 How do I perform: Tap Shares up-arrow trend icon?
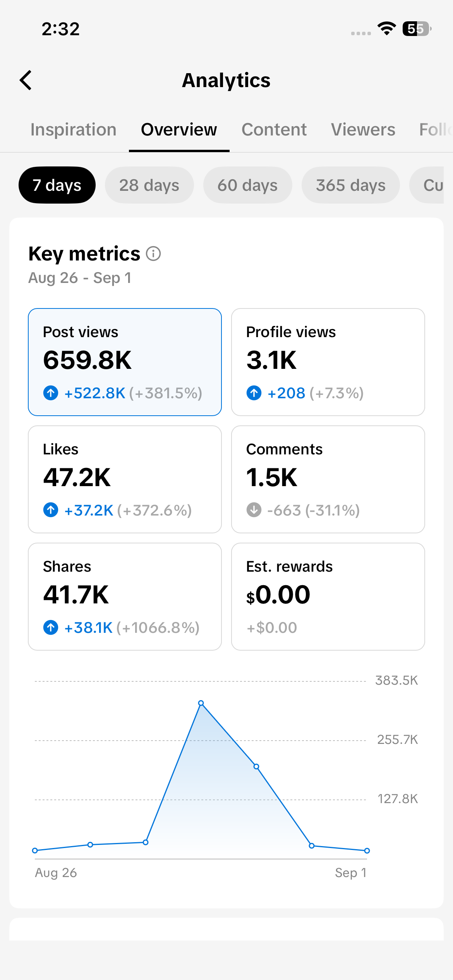pos(51,627)
